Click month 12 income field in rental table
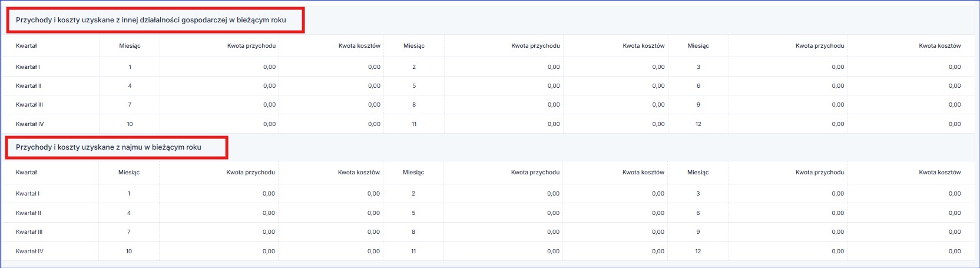Screen dimensions: 980x268 click(x=837, y=252)
